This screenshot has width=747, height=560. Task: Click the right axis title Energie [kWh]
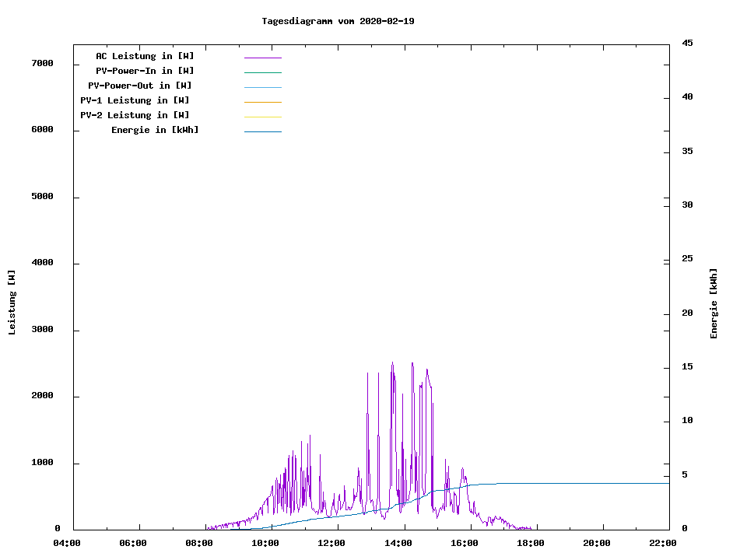point(714,303)
